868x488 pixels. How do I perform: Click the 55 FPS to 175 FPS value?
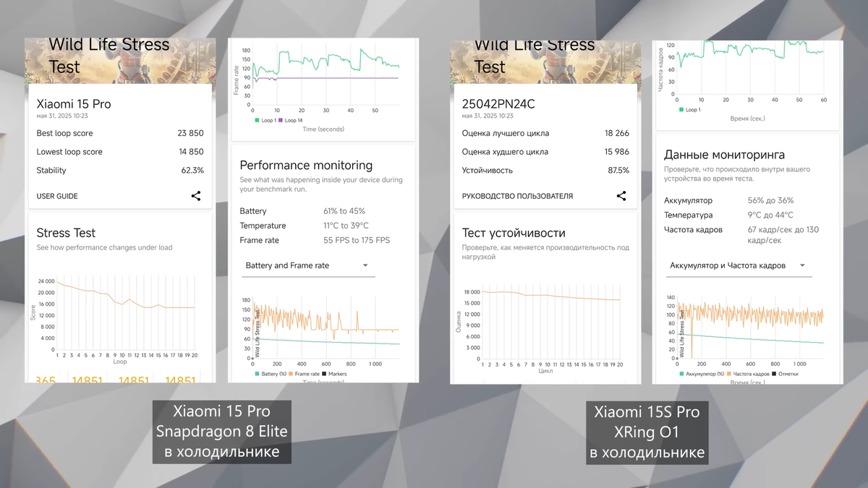pos(357,240)
